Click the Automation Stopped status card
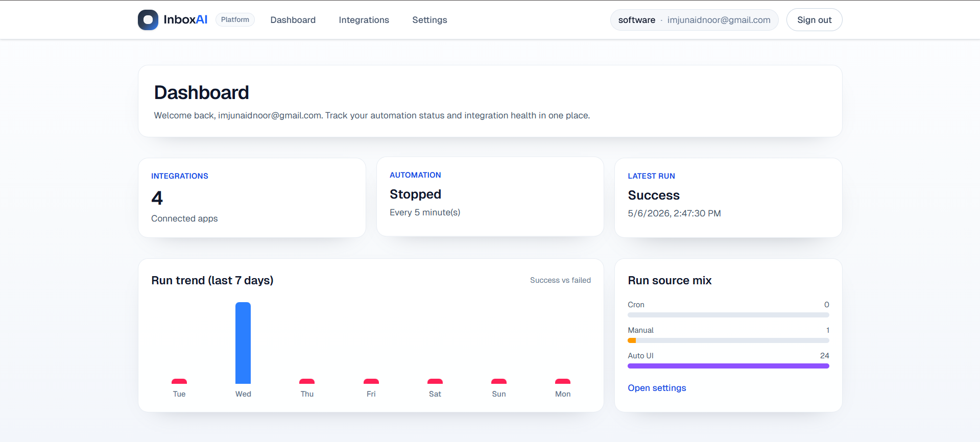This screenshot has width=980, height=442. (490, 197)
